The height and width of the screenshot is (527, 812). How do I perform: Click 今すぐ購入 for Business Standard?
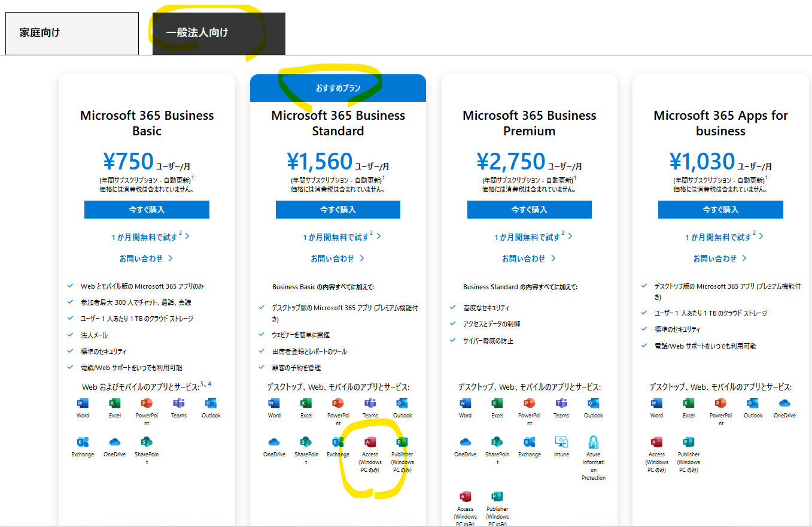pos(338,210)
